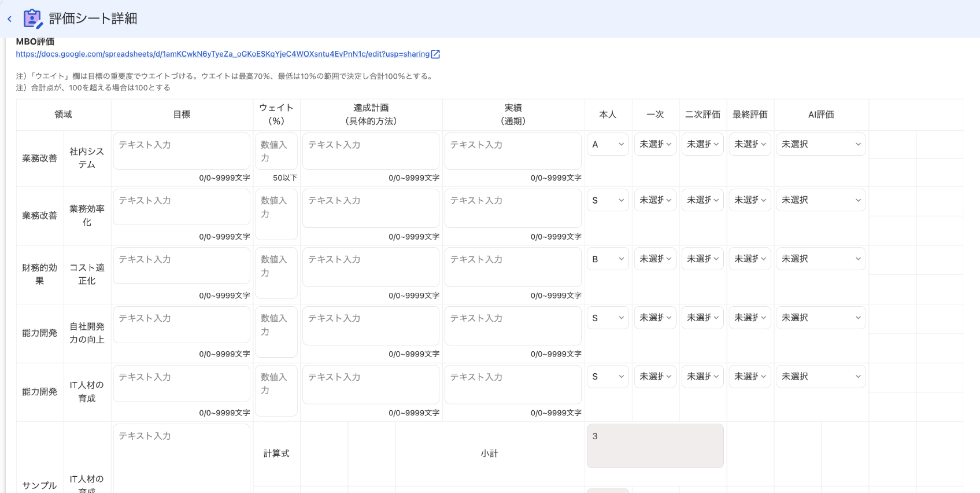Image resolution: width=980 pixels, height=493 pixels.
Task: Focus ウェイト numeric field in 社内システム row
Action: coord(276,151)
